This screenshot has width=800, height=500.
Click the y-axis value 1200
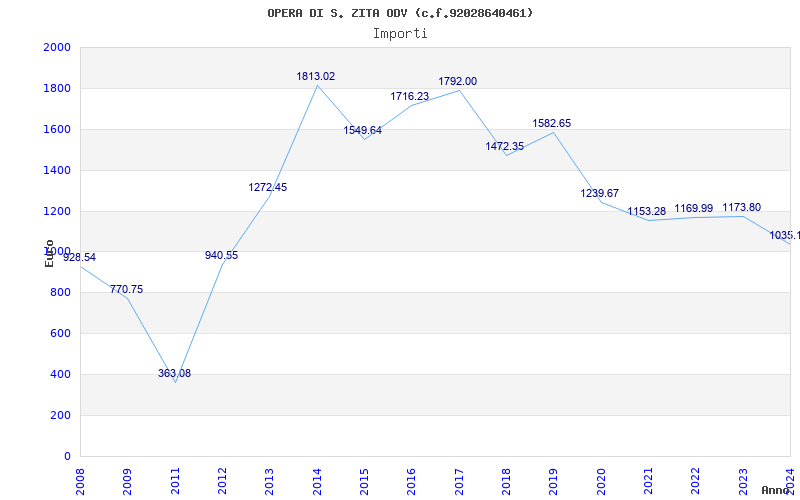coord(57,211)
